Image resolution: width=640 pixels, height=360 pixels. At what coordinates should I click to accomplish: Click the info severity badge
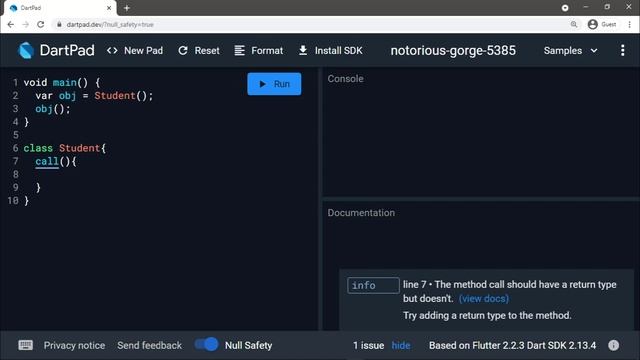tap(373, 285)
